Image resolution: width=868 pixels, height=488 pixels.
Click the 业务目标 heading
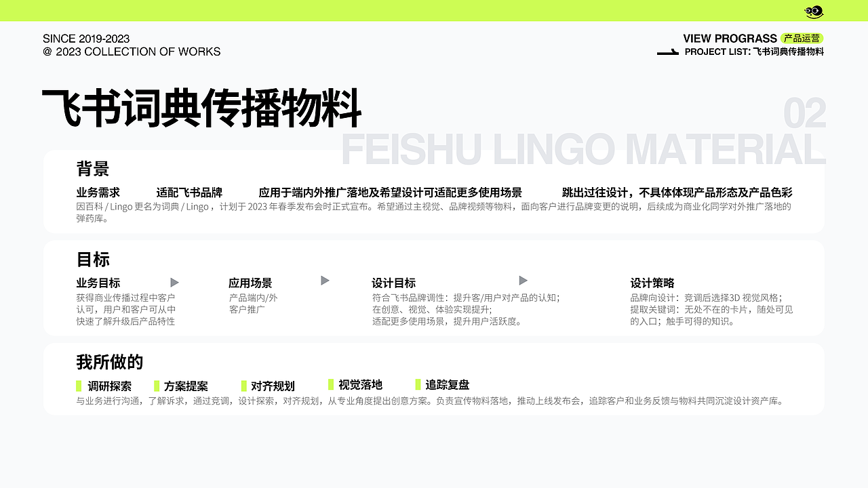pos(98,283)
